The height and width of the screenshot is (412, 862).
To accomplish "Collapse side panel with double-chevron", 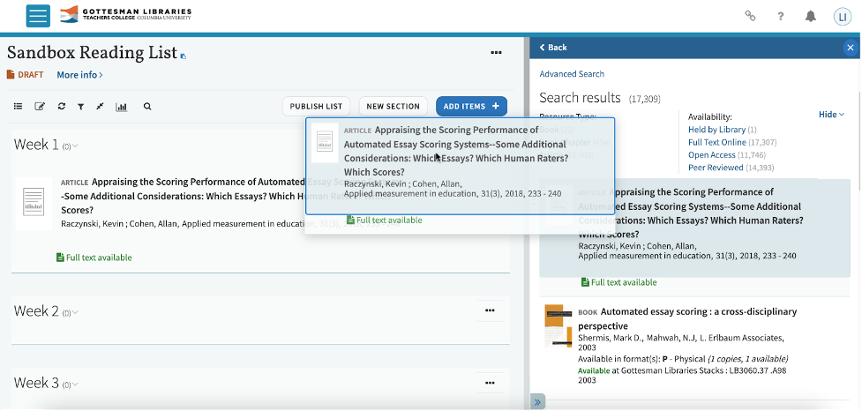I will (x=537, y=402).
